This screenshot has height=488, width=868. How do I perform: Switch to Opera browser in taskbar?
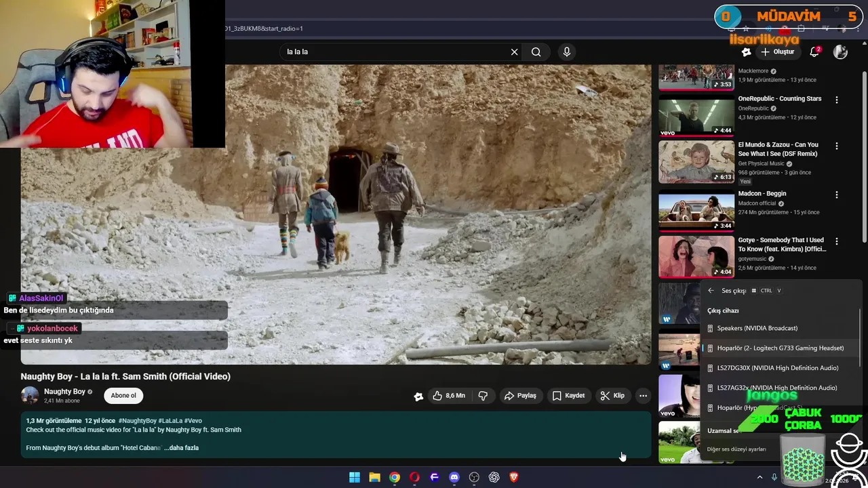pyautogui.click(x=414, y=477)
